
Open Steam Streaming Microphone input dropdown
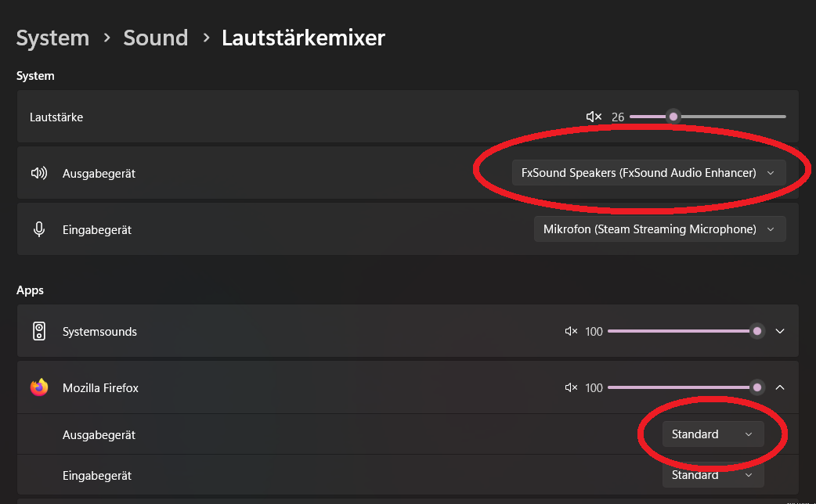click(659, 229)
